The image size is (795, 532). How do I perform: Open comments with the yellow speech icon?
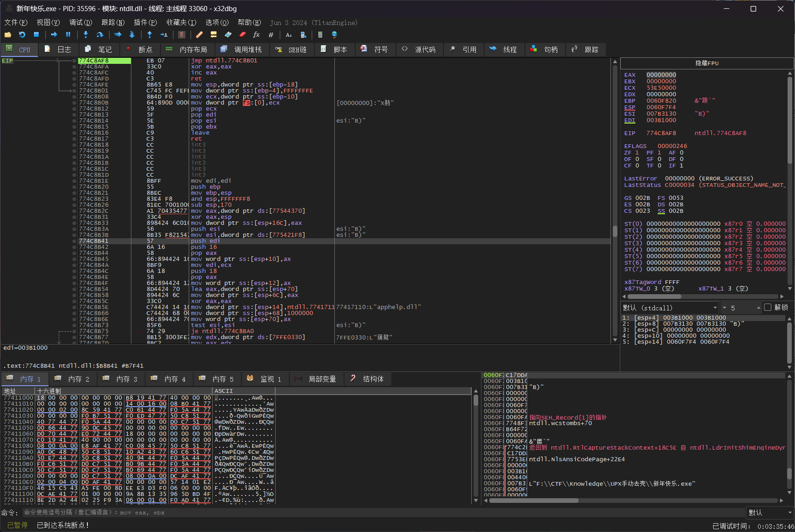[x=214, y=35]
